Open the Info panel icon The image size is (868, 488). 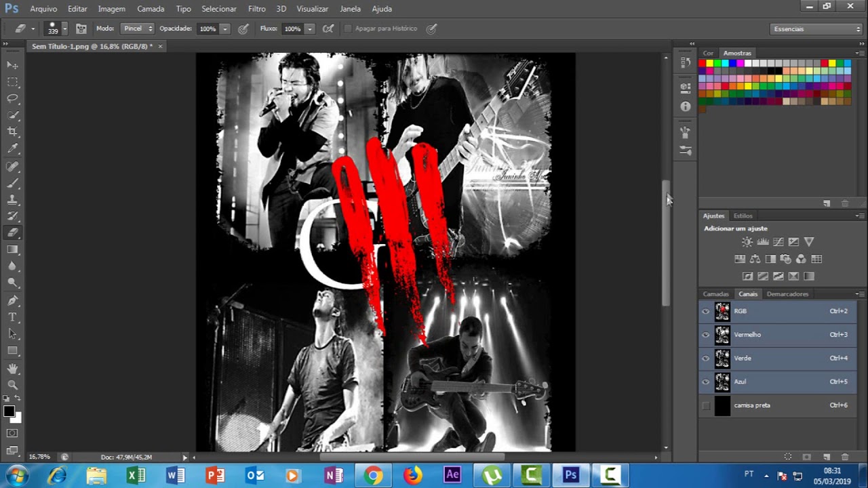[685, 106]
